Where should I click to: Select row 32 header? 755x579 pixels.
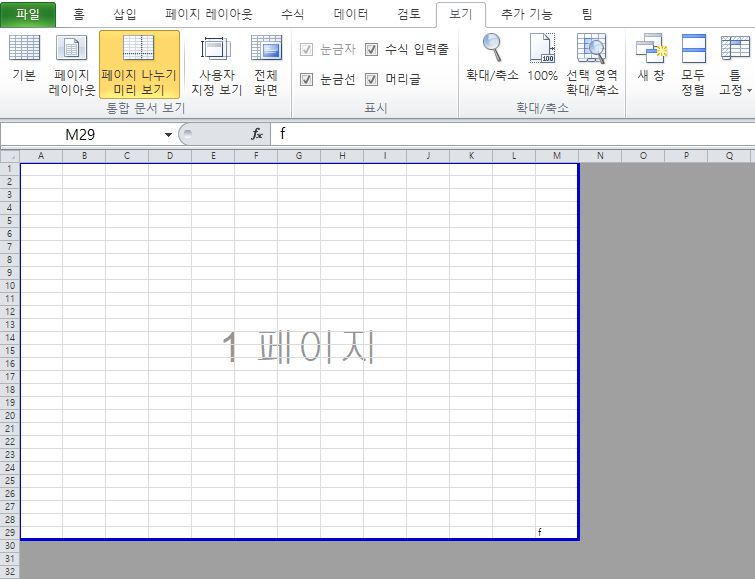click(x=10, y=572)
